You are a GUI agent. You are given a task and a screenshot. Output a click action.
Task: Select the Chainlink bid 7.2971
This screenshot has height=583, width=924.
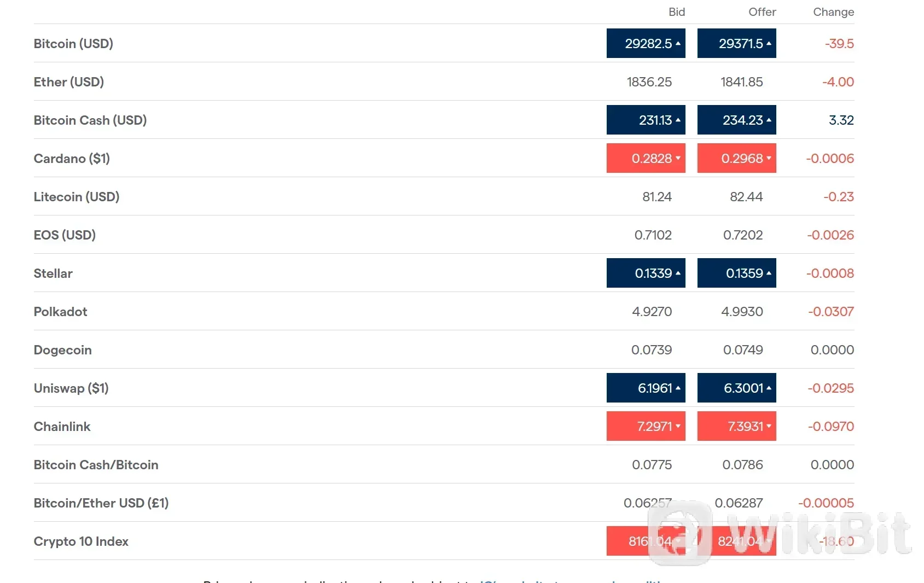click(646, 426)
